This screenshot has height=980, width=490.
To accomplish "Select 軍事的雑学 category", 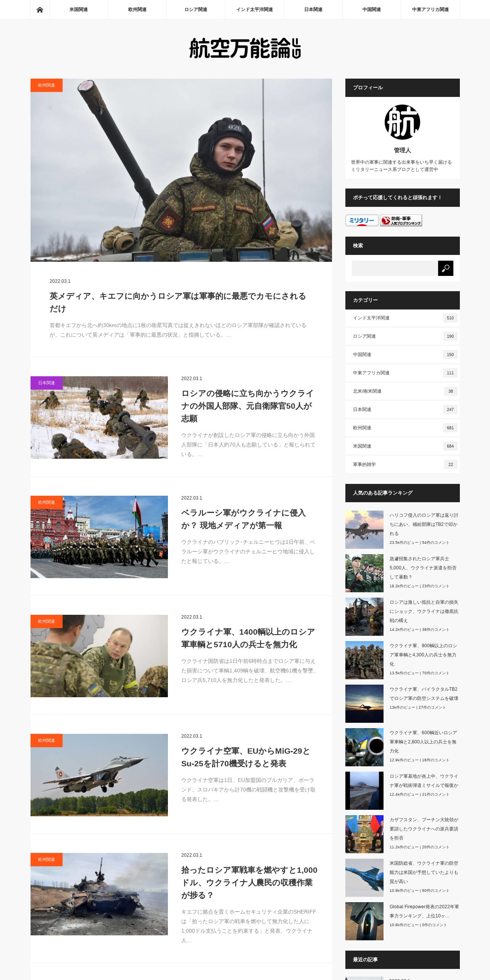I will point(402,464).
